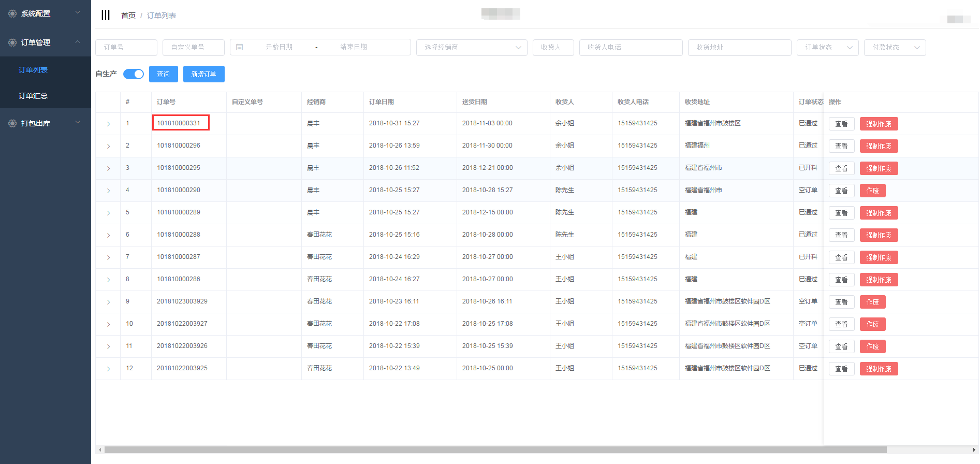Click 作废 for order 20181023003929
980x464 pixels.
pyautogui.click(x=872, y=302)
